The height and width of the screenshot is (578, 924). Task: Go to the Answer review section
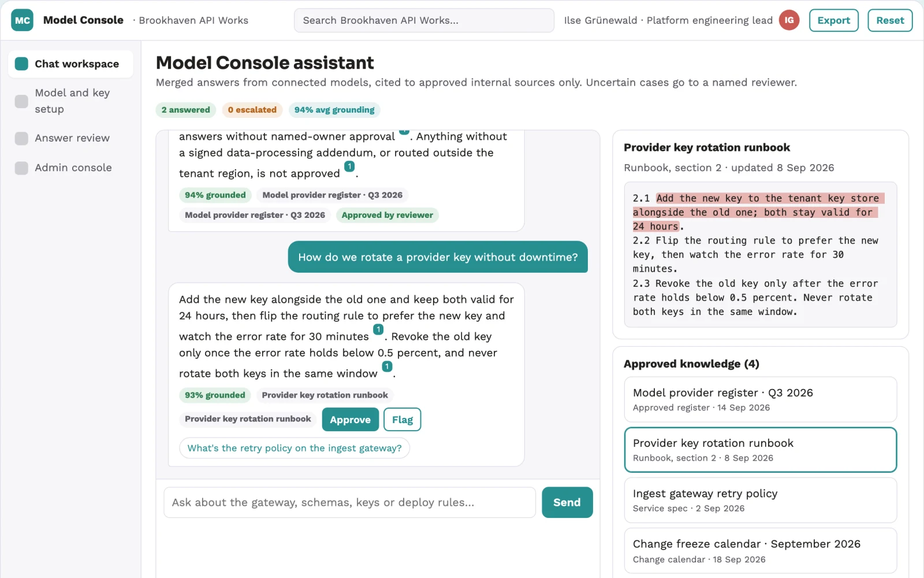pos(70,138)
